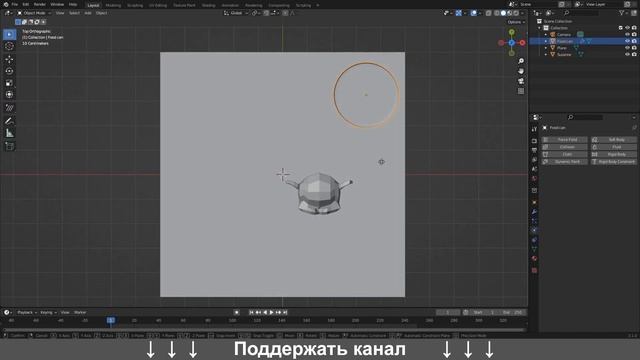Image resolution: width=640 pixels, height=360 pixels.
Task: Open the shading options dropdown arrow
Action: (522, 13)
